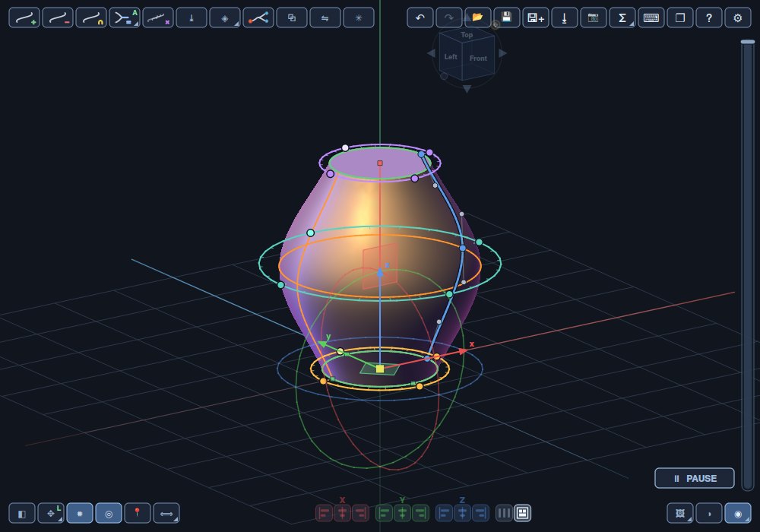Screen dimensions: 760x532
Task: Click the Top face of view cube
Action: tap(467, 35)
